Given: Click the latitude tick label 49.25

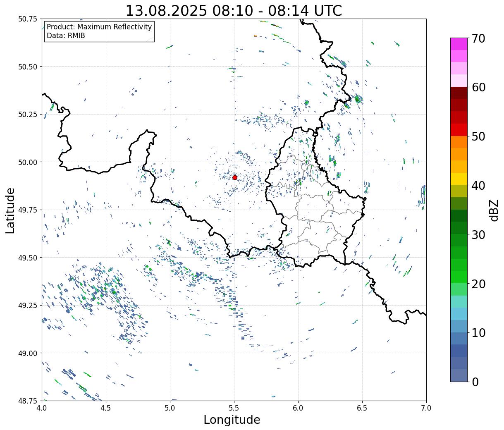Looking at the screenshot, I should [28, 306].
